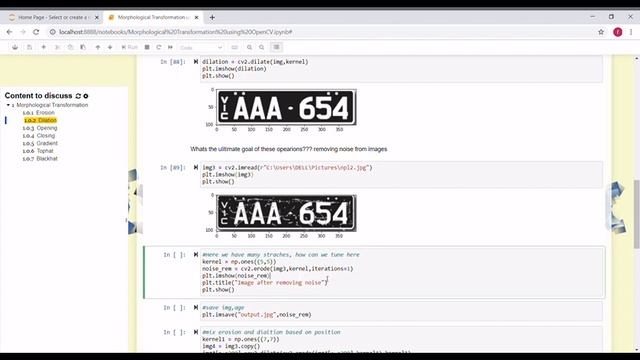Click the In [88] prompt label
Image resolution: width=640 pixels, height=360 pixels.
(173, 62)
